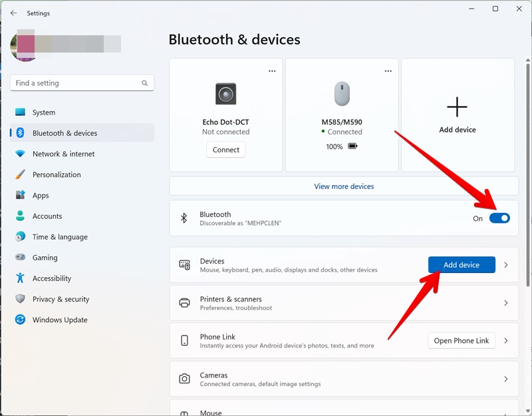Expand the Cameras row

(506, 379)
